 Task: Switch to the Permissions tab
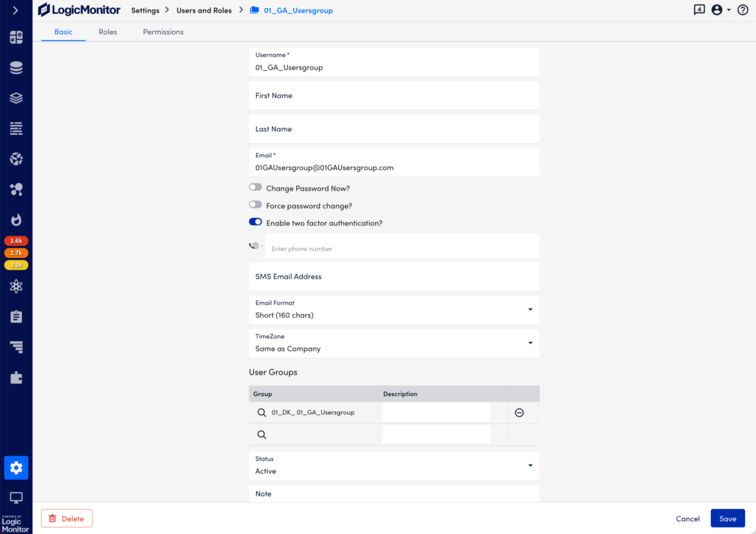[x=163, y=32]
